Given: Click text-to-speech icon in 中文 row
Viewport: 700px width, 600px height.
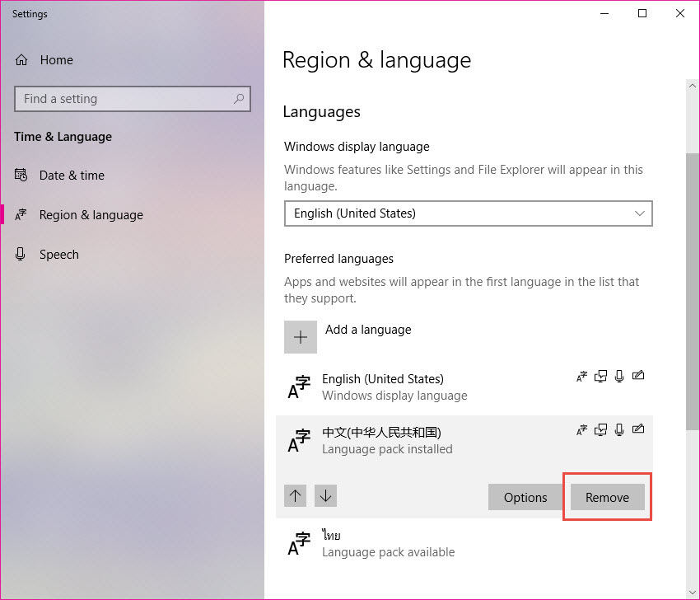Looking at the screenshot, I should click(x=600, y=430).
